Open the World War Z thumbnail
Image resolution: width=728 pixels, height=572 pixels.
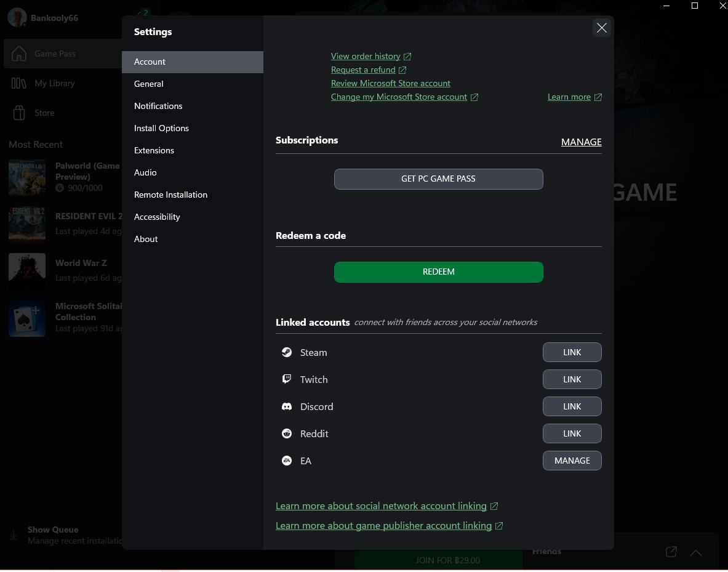(x=27, y=271)
